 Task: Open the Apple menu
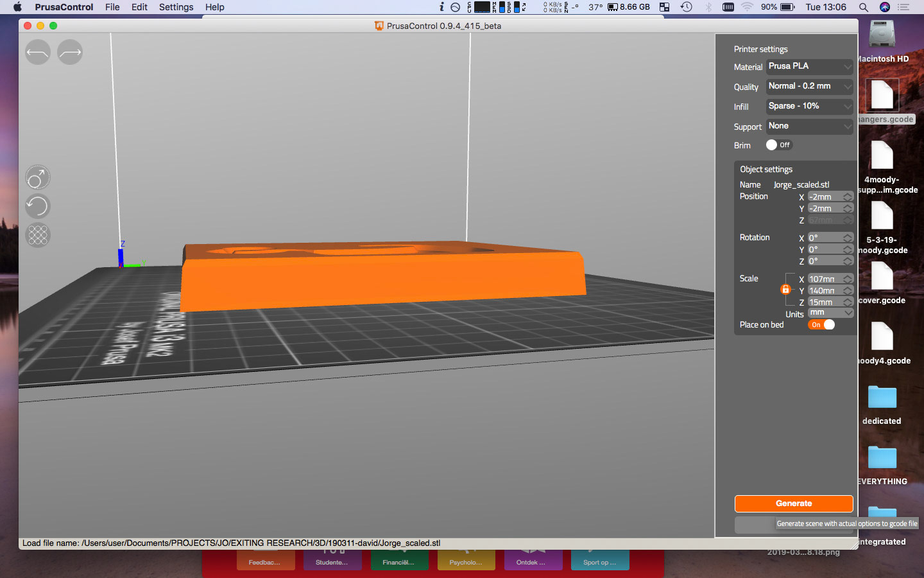pos(17,7)
